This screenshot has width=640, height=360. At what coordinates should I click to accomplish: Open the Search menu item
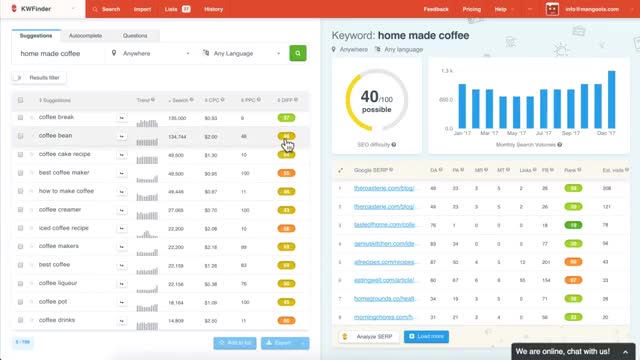[x=106, y=9]
